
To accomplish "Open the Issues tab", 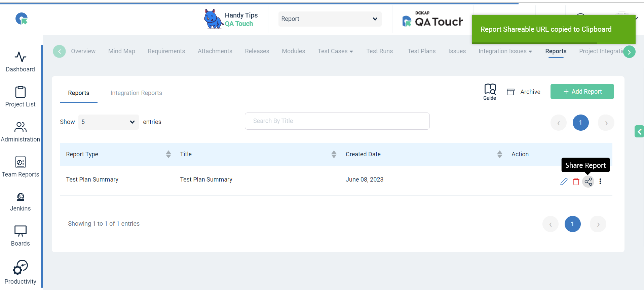I will coord(457,51).
